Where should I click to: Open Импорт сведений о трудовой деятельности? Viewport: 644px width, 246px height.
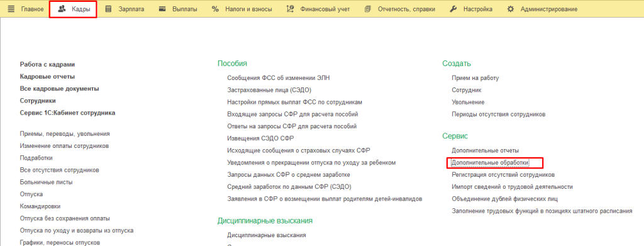click(512, 187)
